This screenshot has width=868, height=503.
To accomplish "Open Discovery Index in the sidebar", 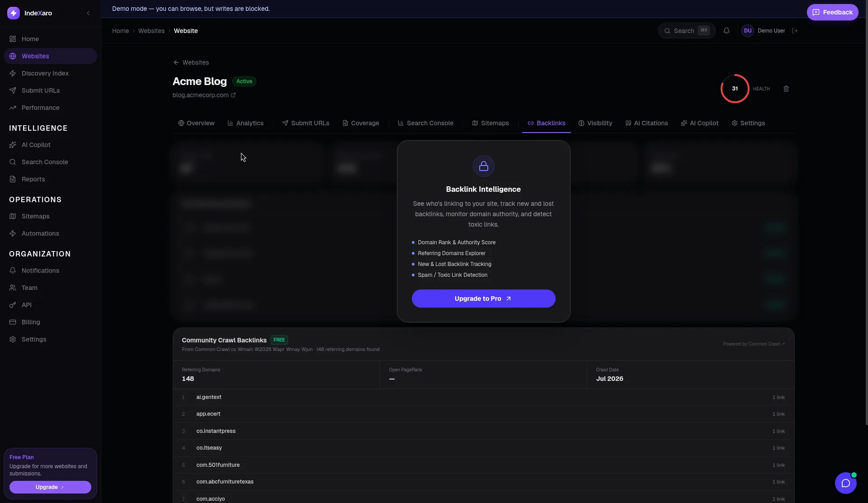I will click(x=50, y=73).
